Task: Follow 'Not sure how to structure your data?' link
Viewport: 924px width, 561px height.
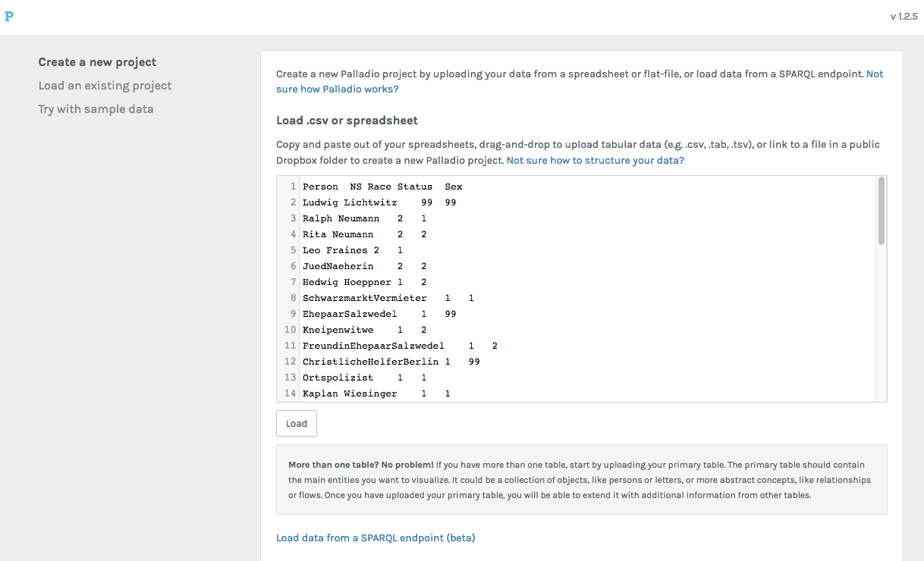Action: pos(595,160)
